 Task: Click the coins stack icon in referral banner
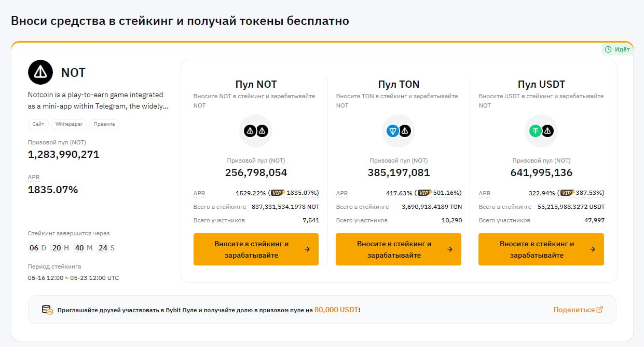[x=47, y=310]
